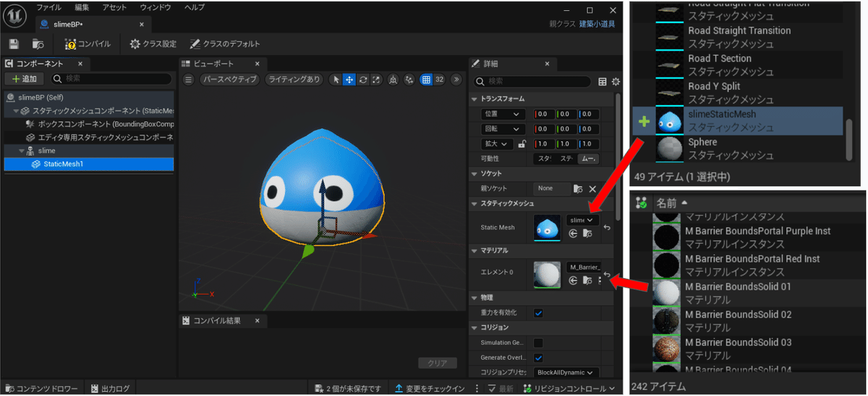
Task: Choose the rotate tool in viewport
Action: [363, 79]
